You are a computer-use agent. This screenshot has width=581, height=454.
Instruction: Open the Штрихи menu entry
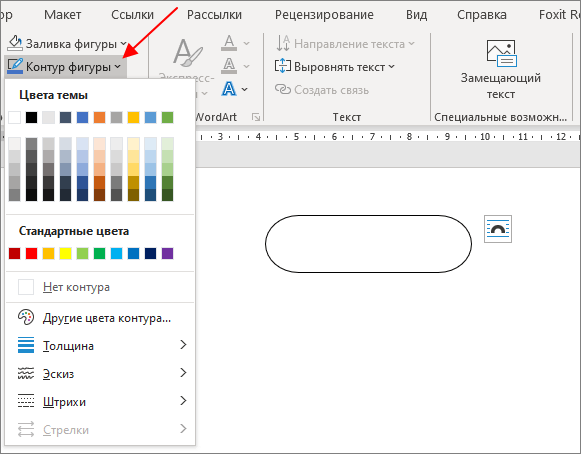pyautogui.click(x=100, y=401)
